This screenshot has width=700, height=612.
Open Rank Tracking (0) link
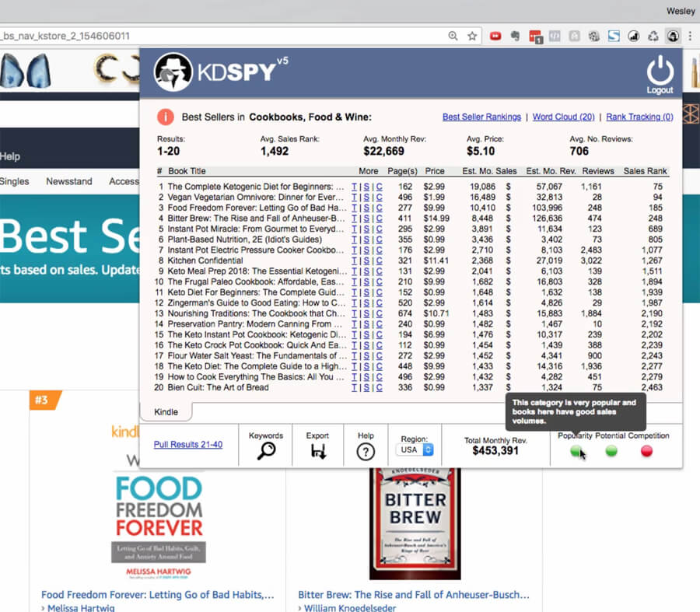coord(639,117)
